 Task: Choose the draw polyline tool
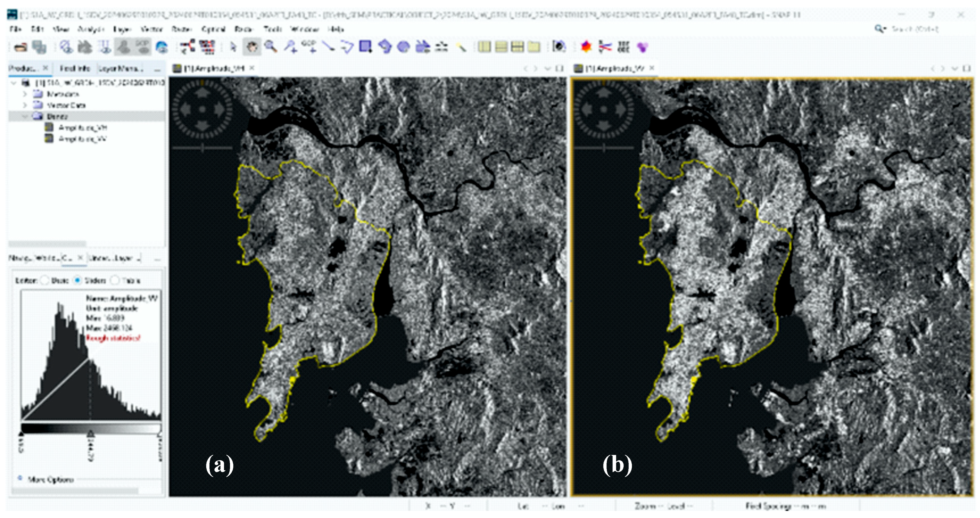(x=346, y=47)
